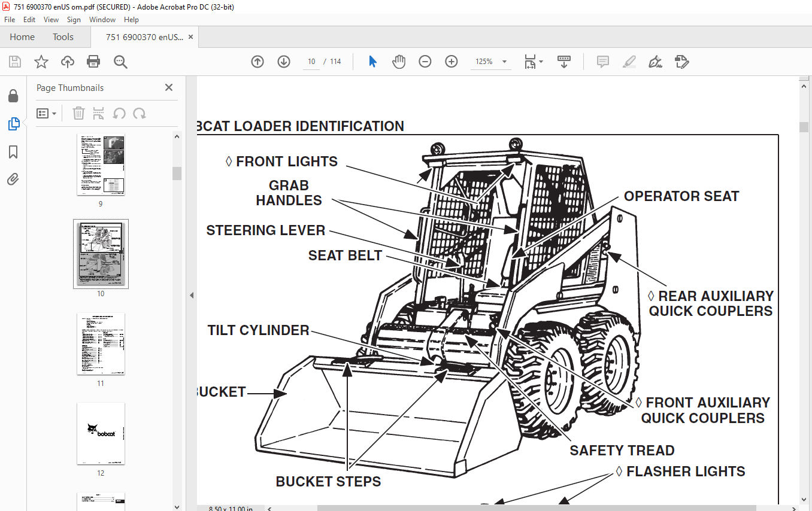812x511 pixels.
Task: Select the 751 6900370 enUS document tab
Action: pyautogui.click(x=144, y=37)
